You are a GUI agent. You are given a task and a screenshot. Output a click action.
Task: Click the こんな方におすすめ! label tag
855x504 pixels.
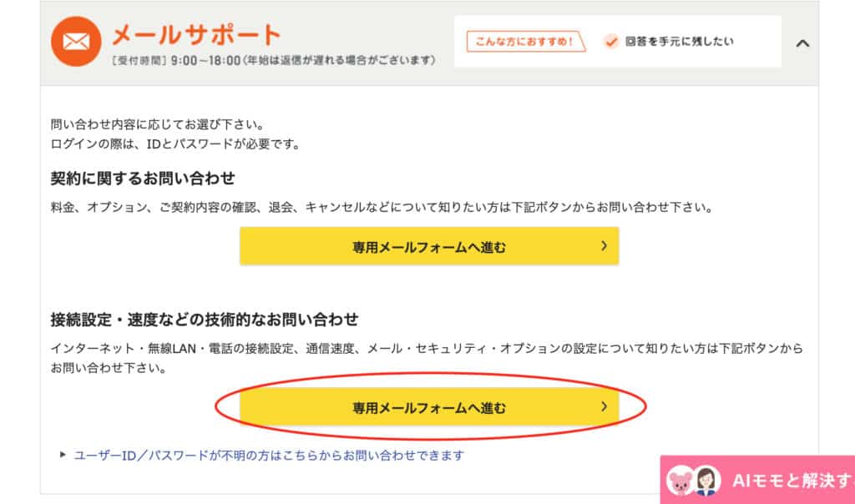[526, 42]
